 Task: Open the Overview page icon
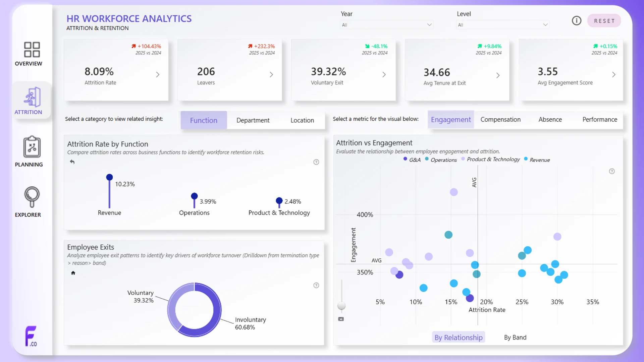pyautogui.click(x=32, y=49)
